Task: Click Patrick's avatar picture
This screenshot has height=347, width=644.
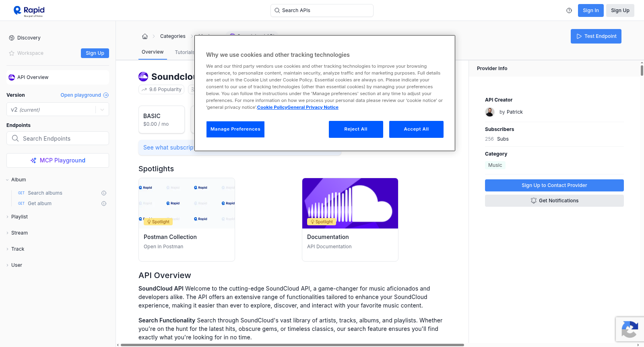Action: click(490, 112)
